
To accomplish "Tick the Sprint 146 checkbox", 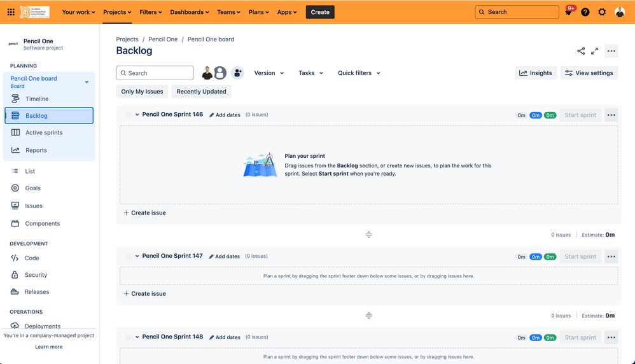I will tap(129, 115).
